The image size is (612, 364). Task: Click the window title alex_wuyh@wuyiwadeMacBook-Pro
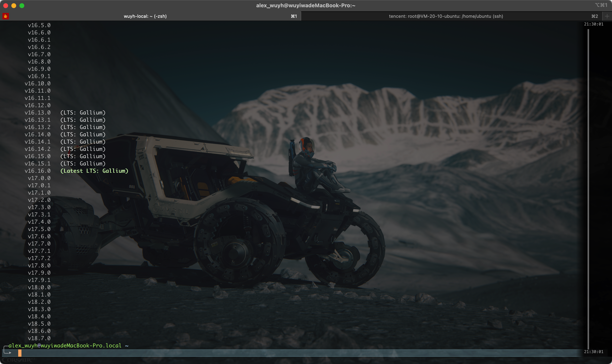(x=306, y=5)
